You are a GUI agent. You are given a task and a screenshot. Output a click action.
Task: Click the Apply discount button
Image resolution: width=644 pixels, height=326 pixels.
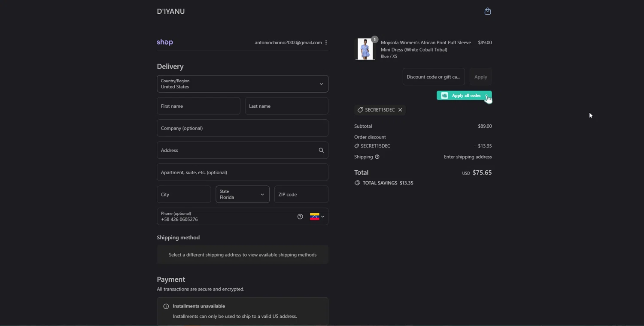coord(480,77)
